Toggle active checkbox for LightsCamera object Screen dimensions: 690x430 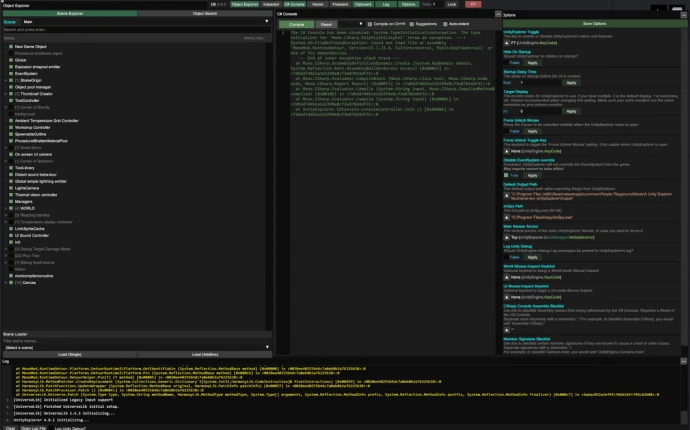11,188
